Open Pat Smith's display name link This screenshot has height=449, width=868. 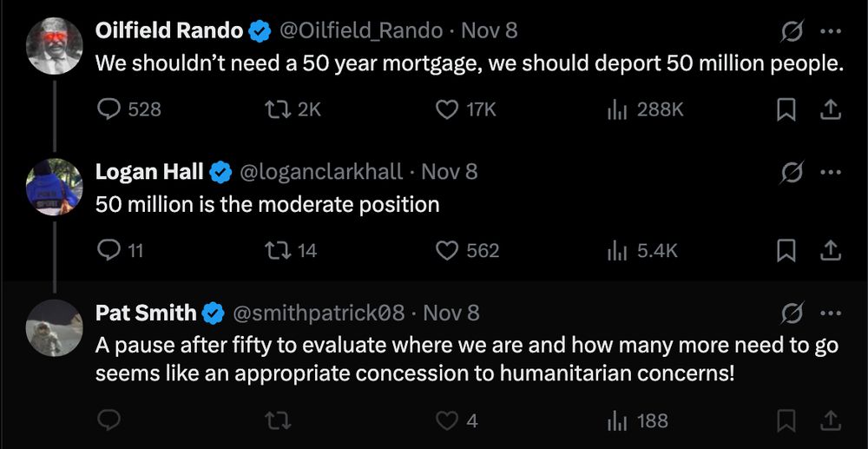[x=145, y=313]
